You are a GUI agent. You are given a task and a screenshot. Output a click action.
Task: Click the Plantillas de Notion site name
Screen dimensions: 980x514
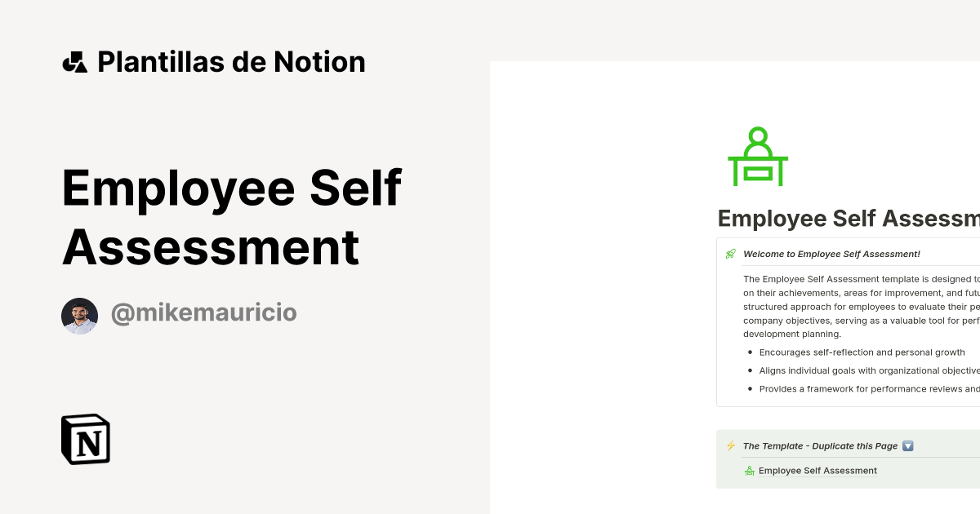231,61
